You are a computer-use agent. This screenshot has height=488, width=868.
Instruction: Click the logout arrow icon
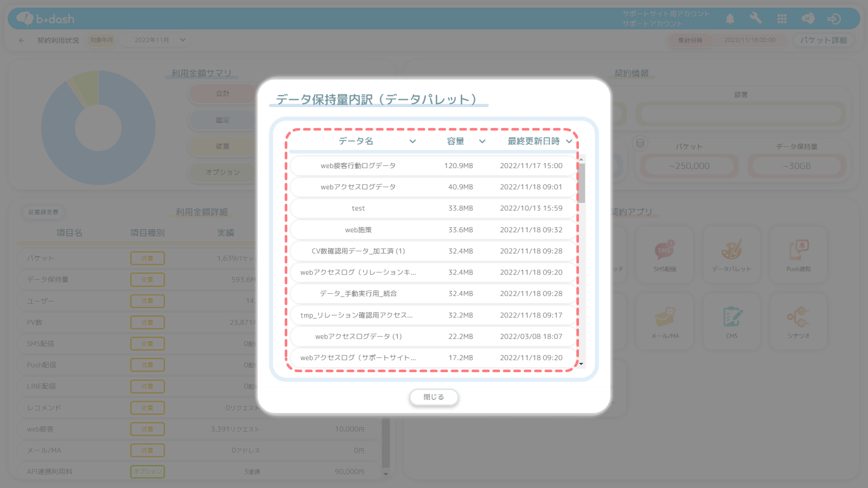(834, 19)
